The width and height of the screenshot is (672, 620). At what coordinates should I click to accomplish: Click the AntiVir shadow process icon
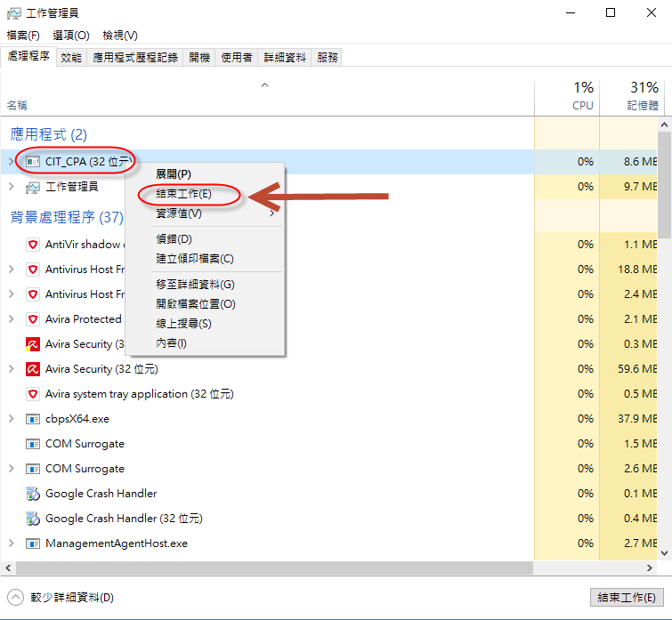tap(33, 245)
